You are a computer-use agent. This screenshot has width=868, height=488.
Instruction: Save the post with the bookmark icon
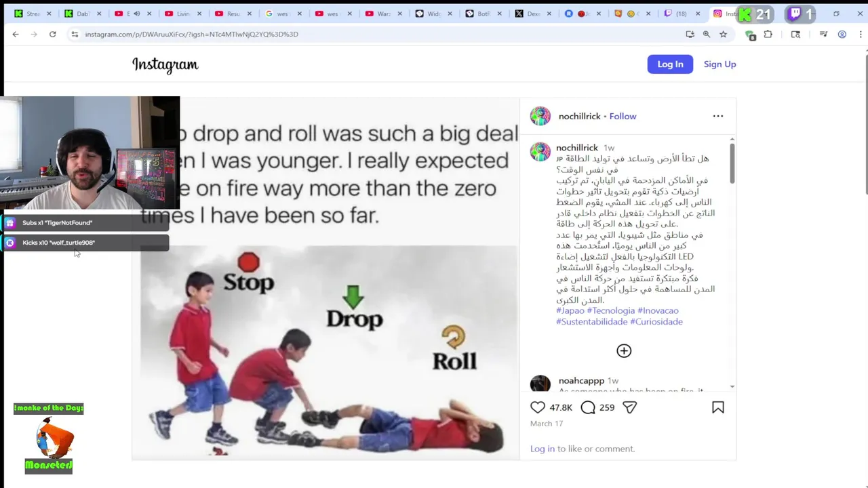[x=718, y=407]
